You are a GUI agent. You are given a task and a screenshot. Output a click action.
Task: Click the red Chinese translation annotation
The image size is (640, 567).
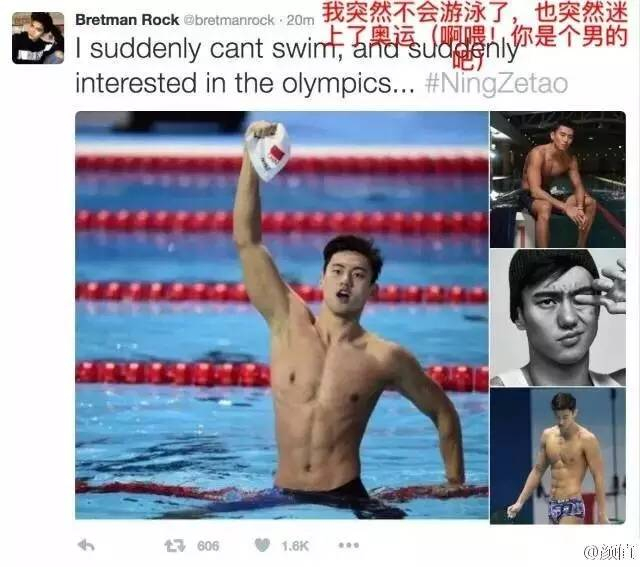[x=475, y=34]
